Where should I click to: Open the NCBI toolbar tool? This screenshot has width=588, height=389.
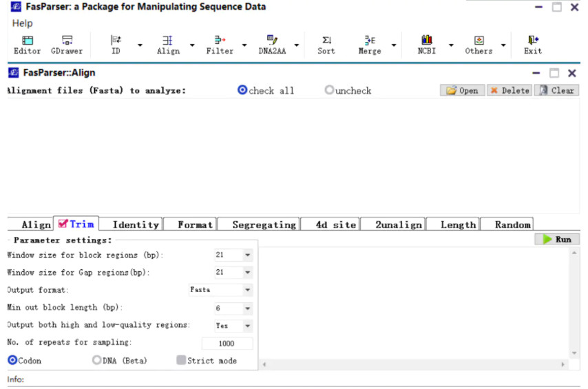tap(427, 45)
